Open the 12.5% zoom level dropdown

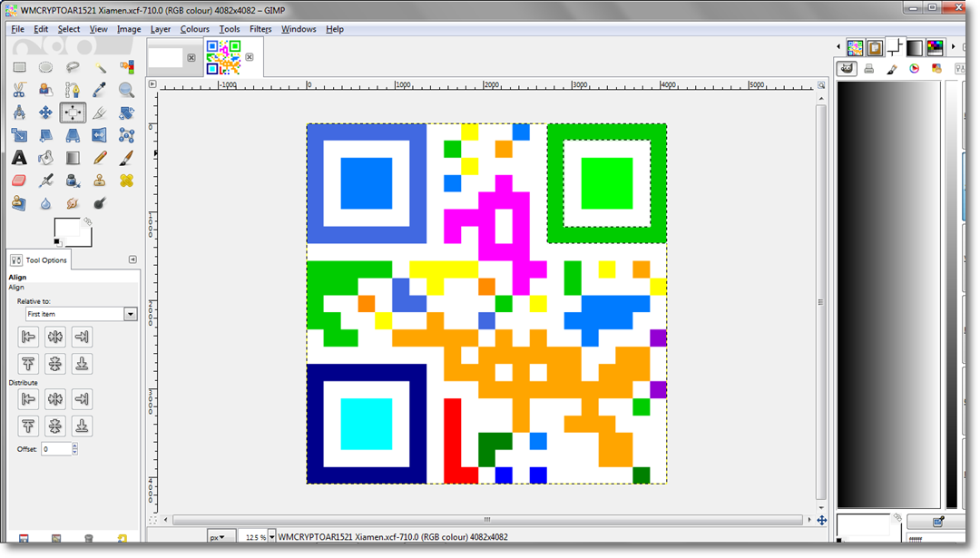[272, 537]
